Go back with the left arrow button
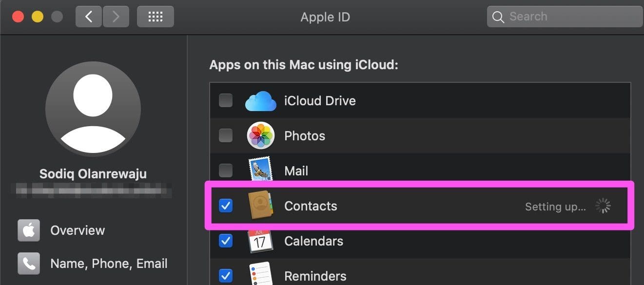The image size is (644, 285). point(88,17)
